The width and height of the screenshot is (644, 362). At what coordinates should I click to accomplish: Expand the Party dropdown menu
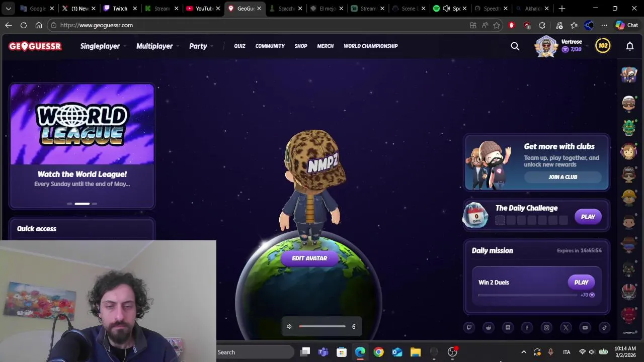(x=201, y=46)
